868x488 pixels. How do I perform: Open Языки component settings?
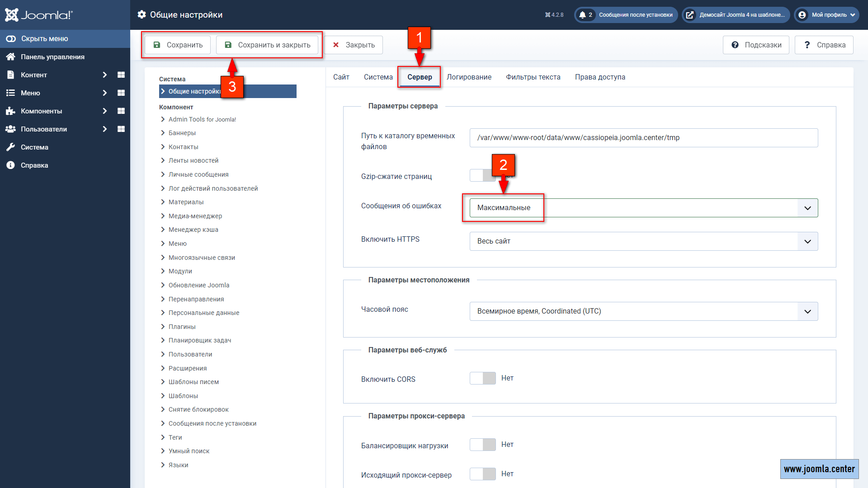tap(179, 465)
